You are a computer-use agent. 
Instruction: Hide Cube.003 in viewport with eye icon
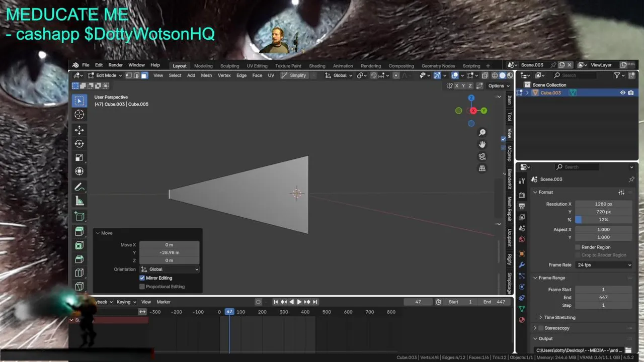tap(622, 93)
